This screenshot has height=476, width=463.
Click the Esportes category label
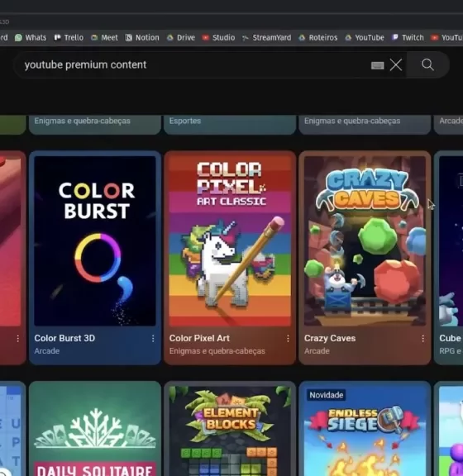(x=185, y=121)
